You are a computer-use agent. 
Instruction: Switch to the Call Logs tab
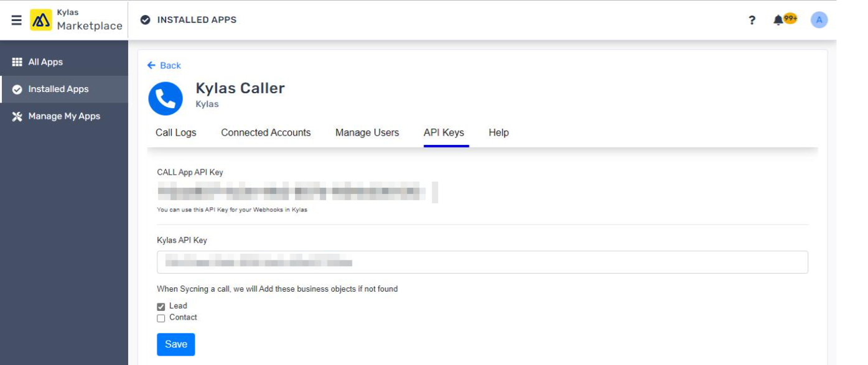click(x=176, y=132)
